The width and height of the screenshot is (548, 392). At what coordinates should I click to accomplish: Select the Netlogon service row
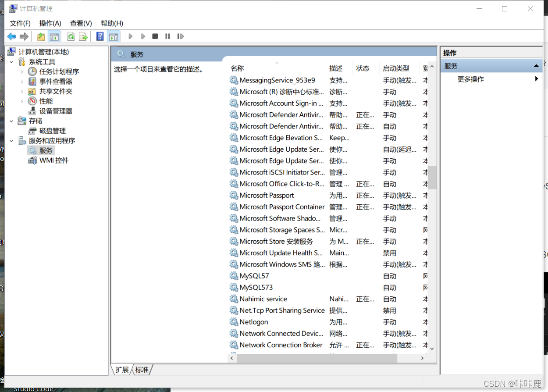pos(328,322)
